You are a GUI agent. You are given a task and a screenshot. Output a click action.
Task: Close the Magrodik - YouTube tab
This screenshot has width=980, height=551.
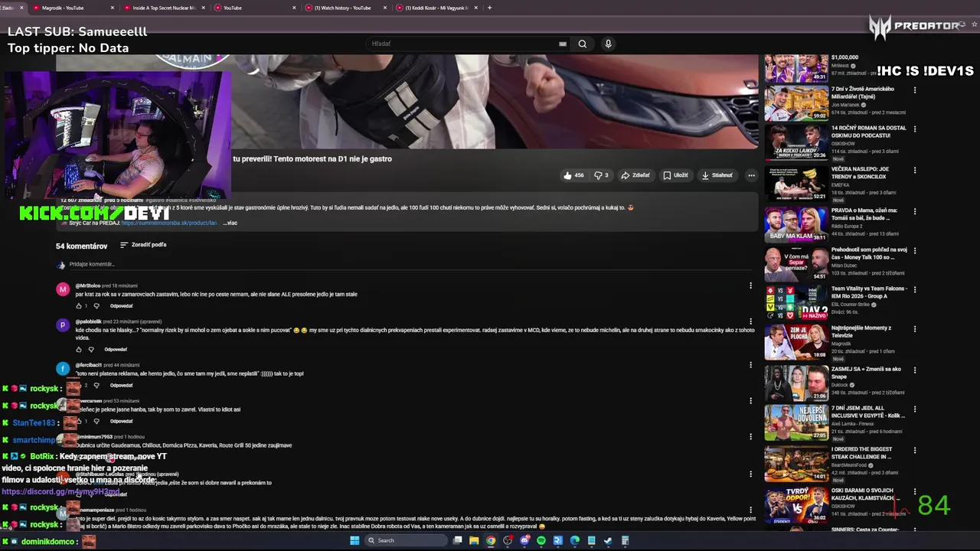pos(113,8)
